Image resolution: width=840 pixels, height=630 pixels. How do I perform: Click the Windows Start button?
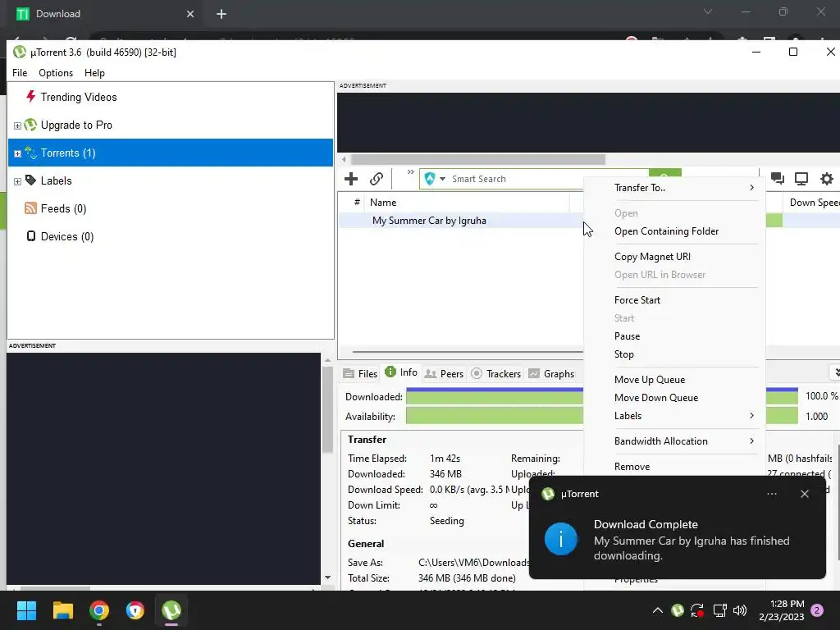click(26, 610)
